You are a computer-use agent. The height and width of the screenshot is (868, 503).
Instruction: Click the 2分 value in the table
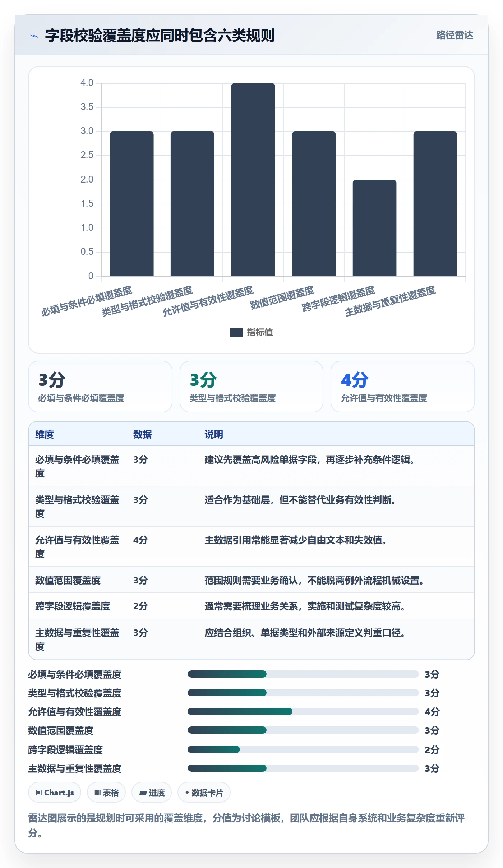point(140,606)
